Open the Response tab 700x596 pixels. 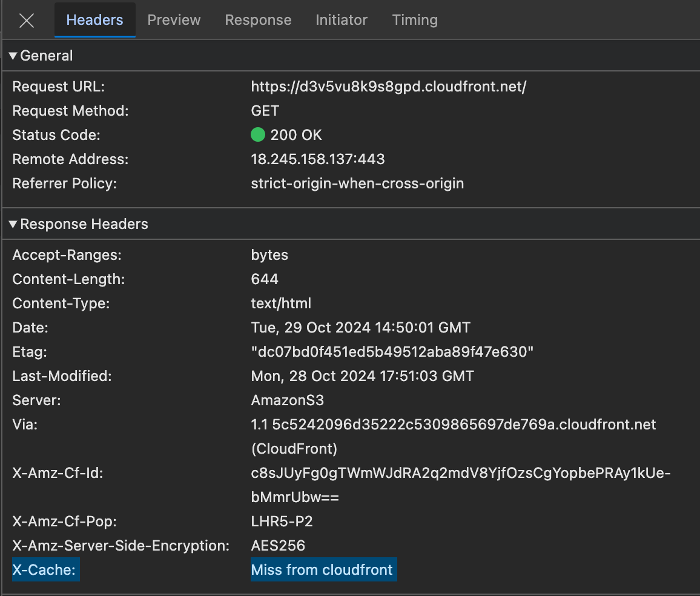click(258, 20)
